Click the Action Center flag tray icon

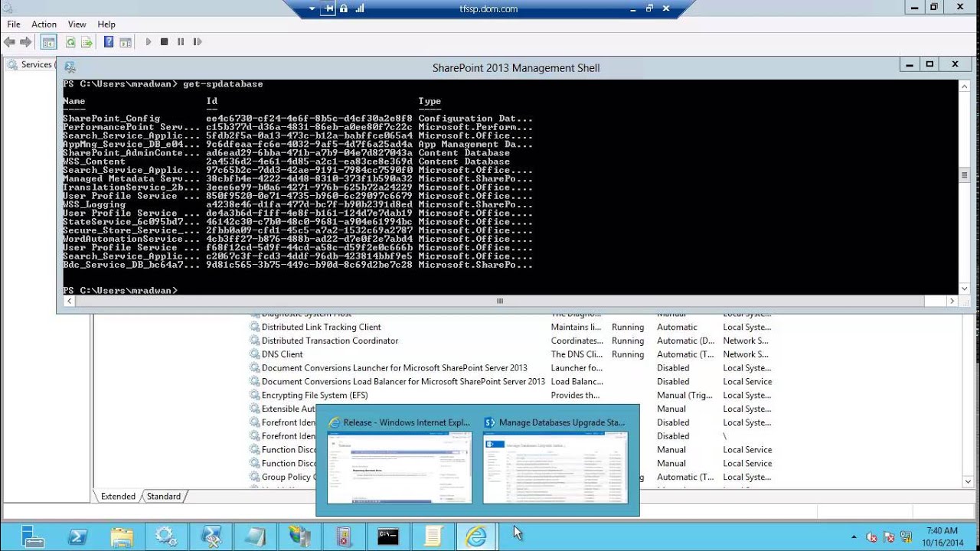890,537
